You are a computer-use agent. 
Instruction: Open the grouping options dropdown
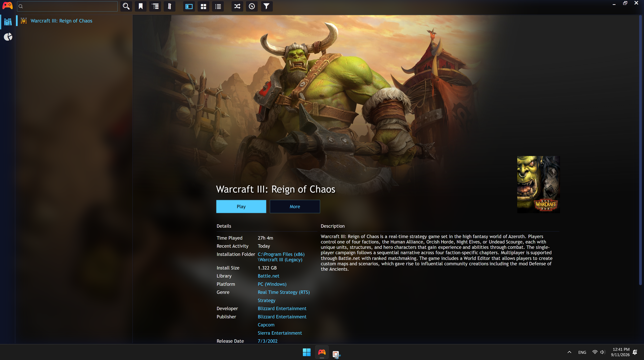tap(155, 6)
